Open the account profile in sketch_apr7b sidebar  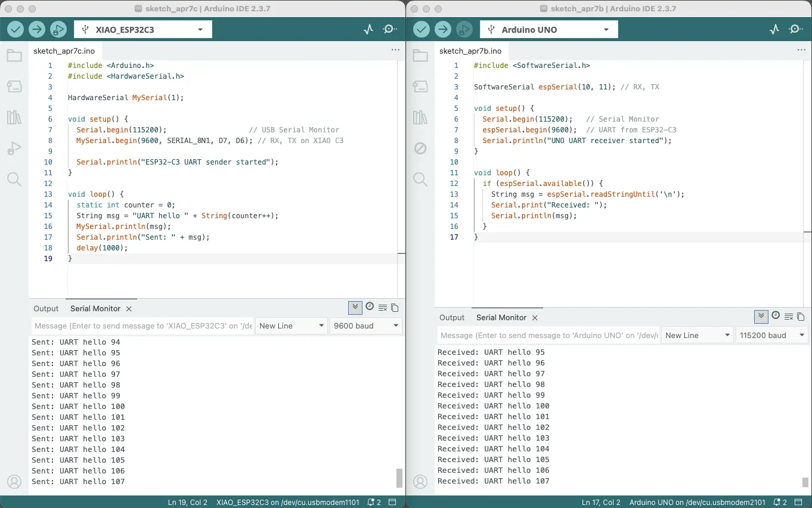point(420,482)
